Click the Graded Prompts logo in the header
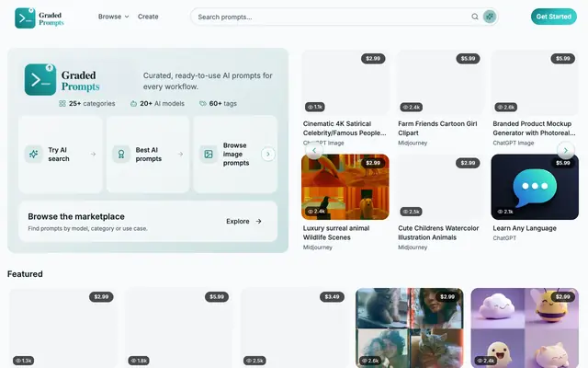The image size is (588, 368). pos(40,17)
